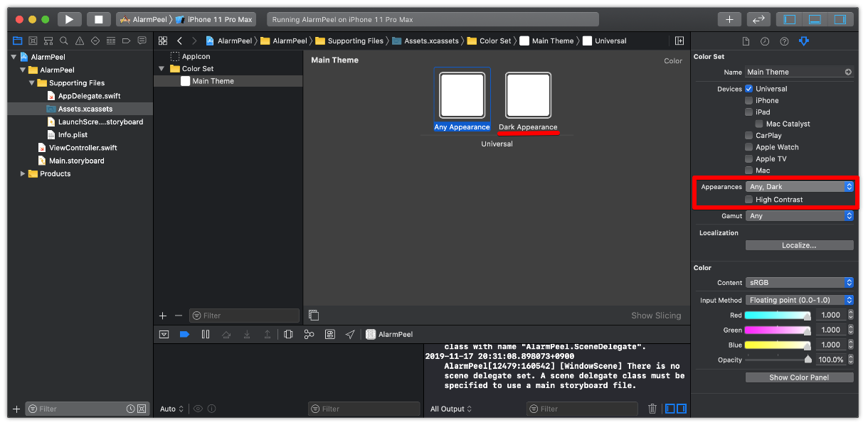Show the History inspector

[x=765, y=41]
